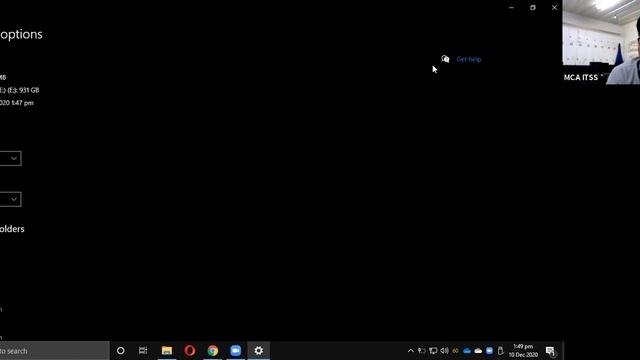Click the USB safely remove icon
This screenshot has width=640, height=360.
500,351
